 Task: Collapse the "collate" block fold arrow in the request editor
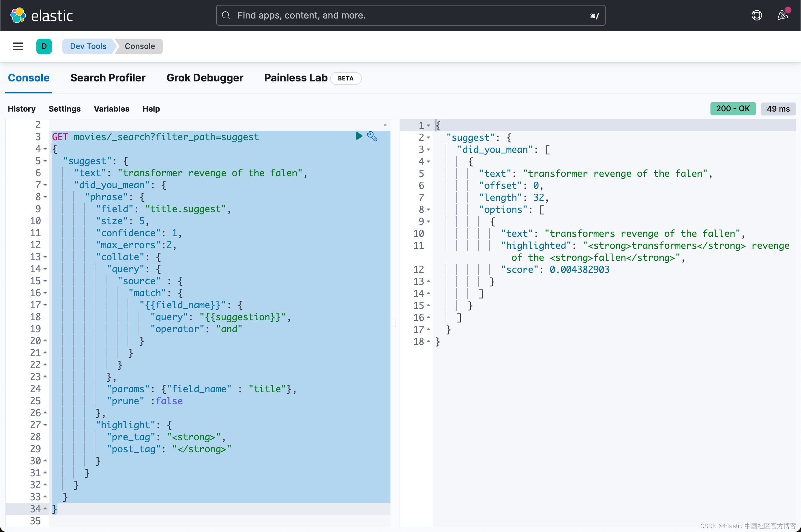45,257
